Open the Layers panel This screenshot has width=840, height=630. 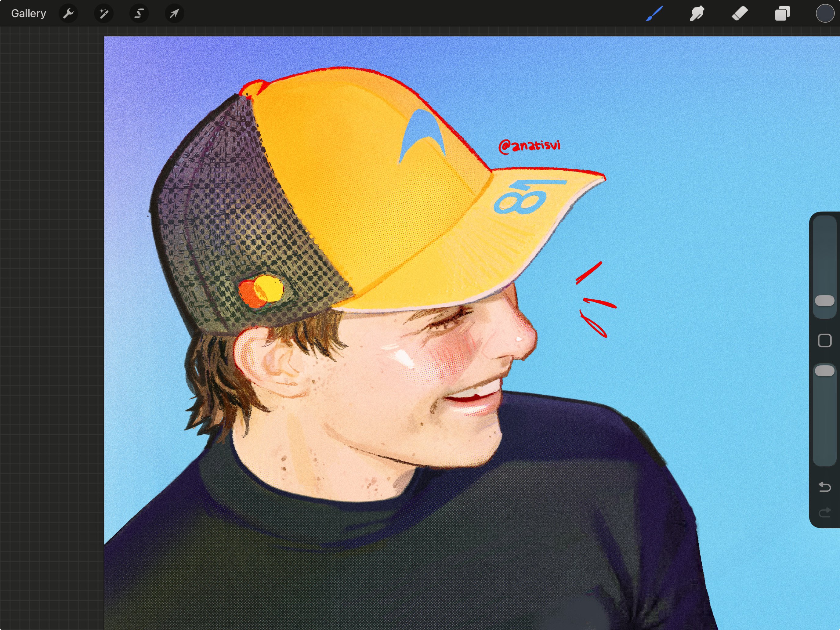782,14
